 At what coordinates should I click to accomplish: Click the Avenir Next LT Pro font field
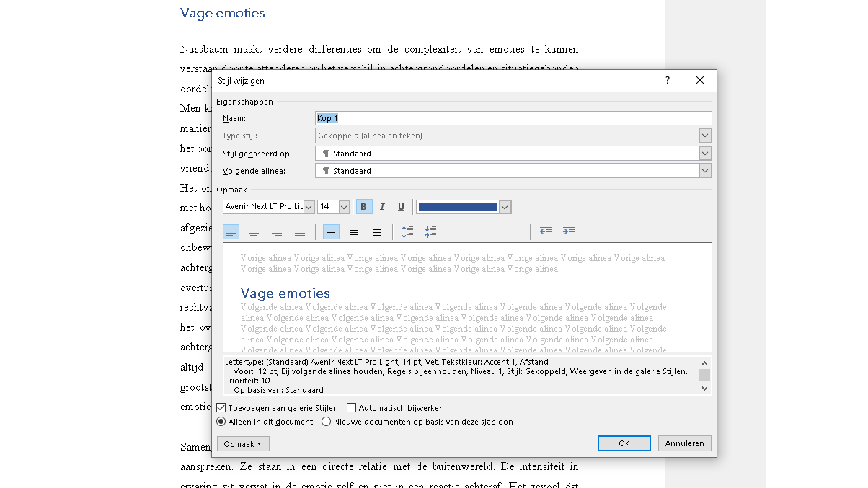pyautogui.click(x=263, y=207)
